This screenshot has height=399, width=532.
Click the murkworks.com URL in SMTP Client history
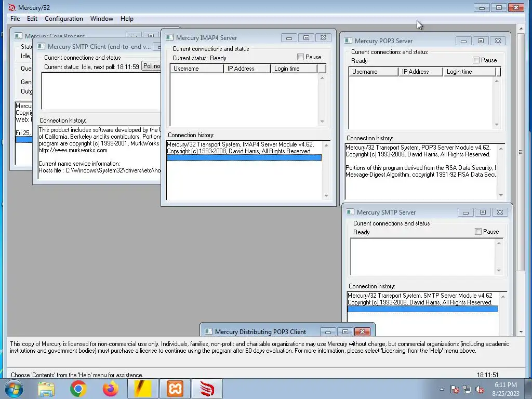pyautogui.click(x=73, y=150)
